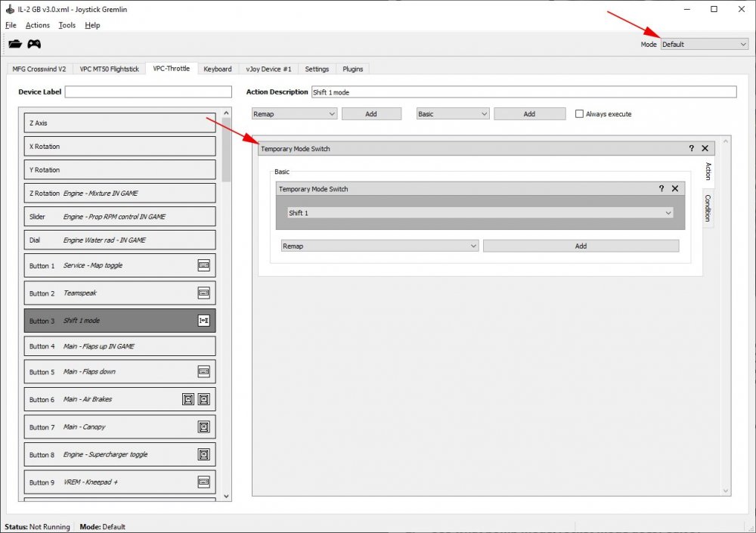Click the Device Label text field
756x533 pixels.
pos(148,92)
